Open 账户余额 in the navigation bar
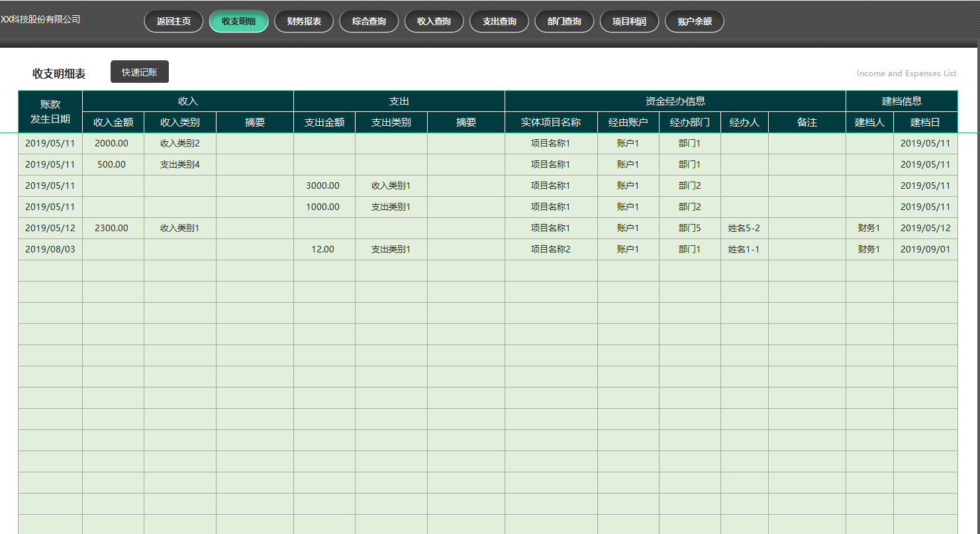This screenshot has height=534, width=980. click(x=695, y=21)
